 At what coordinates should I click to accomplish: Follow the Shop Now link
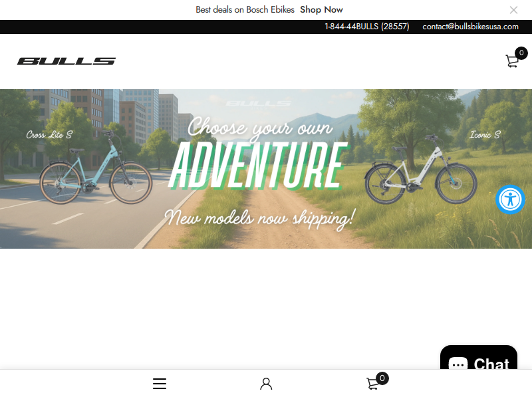pos(321,10)
